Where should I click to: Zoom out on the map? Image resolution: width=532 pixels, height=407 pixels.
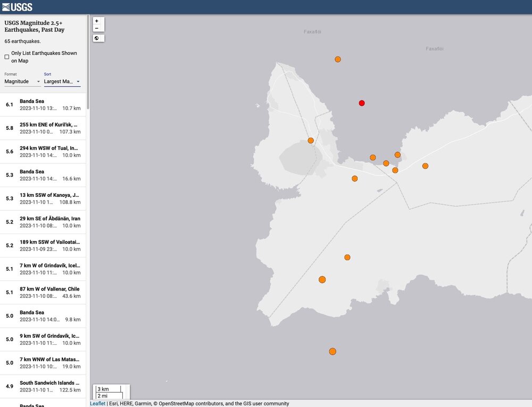point(96,28)
